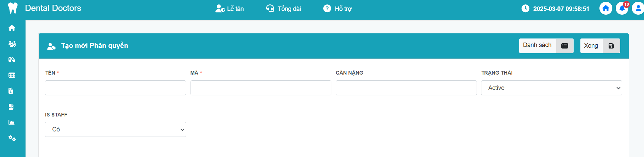
Task: Open the Tổng đài menu
Action: [x=283, y=9]
